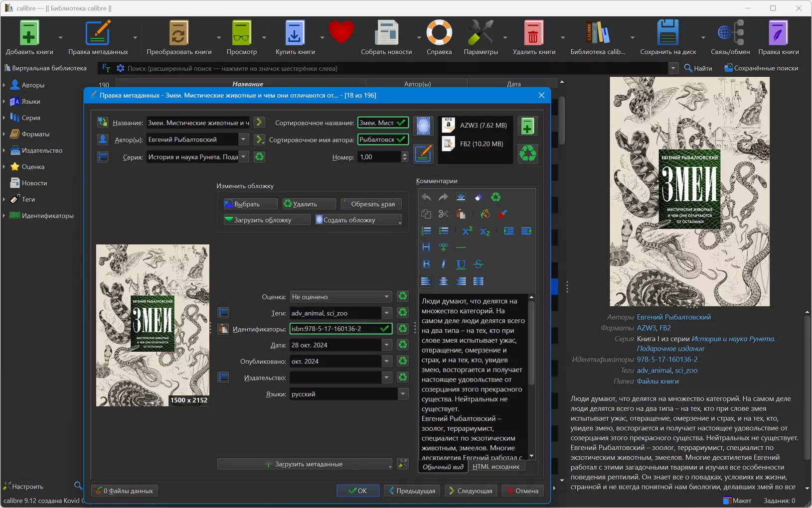Undo the last edit in the comments editor
Screen dimensions: 812x508
(426, 197)
